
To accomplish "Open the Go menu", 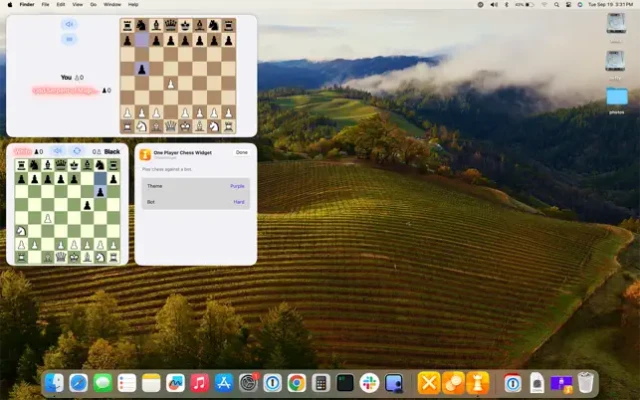I will (x=93, y=5).
